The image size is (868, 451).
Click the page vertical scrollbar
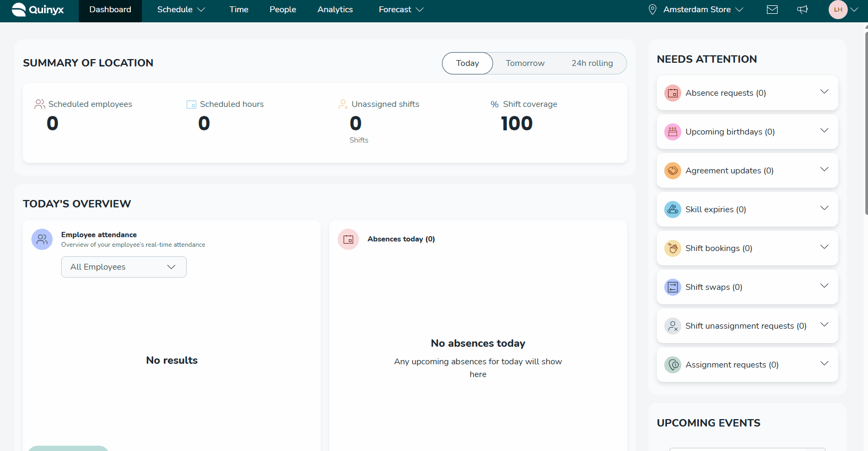pos(866,122)
